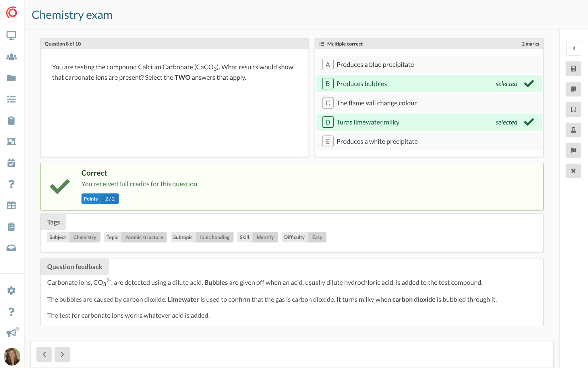Click the X icon in right toolbar

(573, 171)
